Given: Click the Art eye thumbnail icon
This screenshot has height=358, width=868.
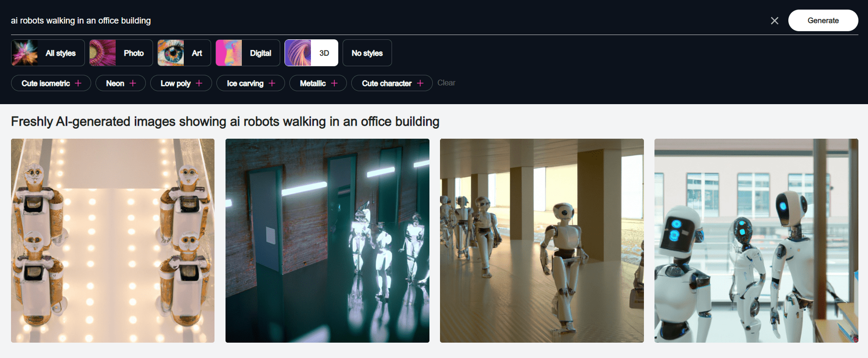Looking at the screenshot, I should click(x=171, y=53).
